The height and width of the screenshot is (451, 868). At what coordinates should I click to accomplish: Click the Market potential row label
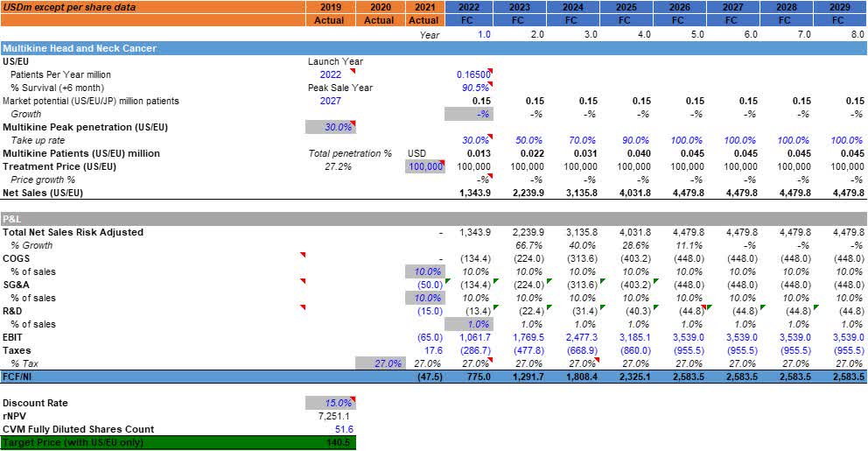(x=91, y=101)
